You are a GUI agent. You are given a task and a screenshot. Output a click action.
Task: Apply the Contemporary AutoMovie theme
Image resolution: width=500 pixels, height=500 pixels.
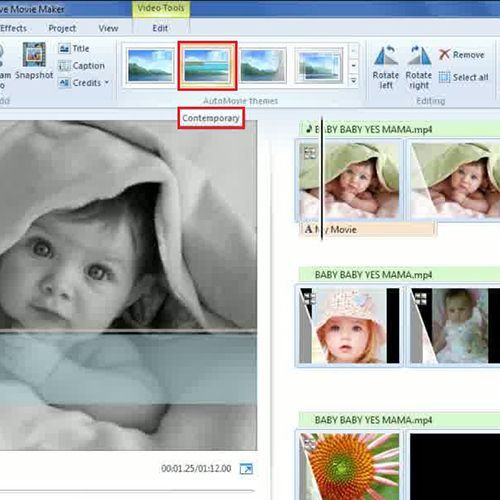click(207, 66)
